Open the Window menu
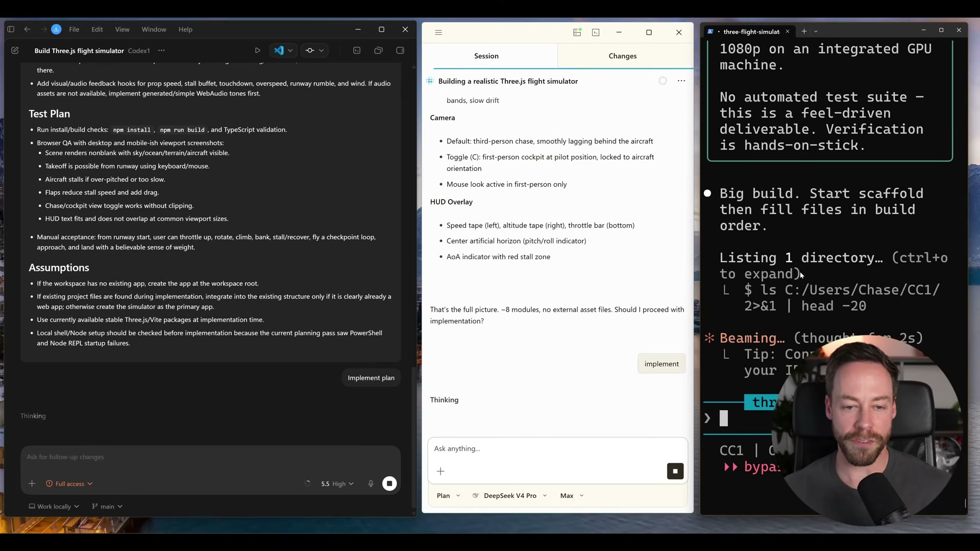 point(154,30)
